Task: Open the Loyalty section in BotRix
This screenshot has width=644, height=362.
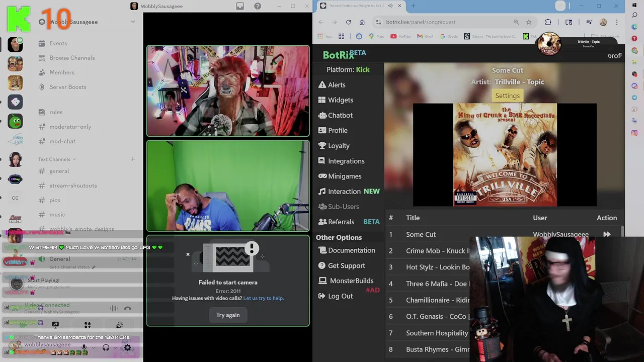Action: [334, 146]
